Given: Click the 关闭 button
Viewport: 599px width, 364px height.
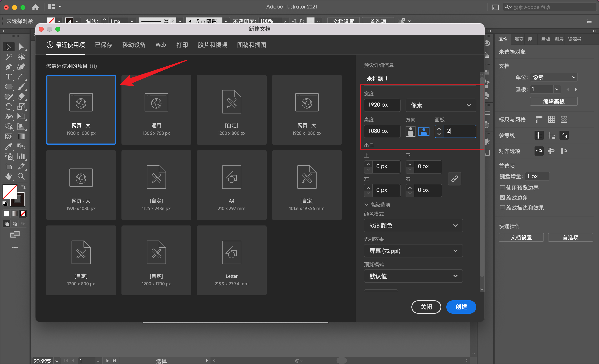Looking at the screenshot, I should [x=426, y=307].
